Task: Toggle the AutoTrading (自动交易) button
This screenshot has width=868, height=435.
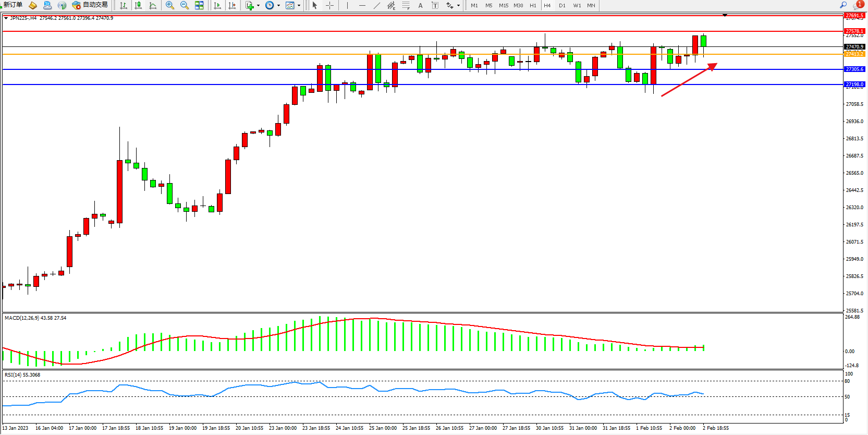Action: point(90,5)
